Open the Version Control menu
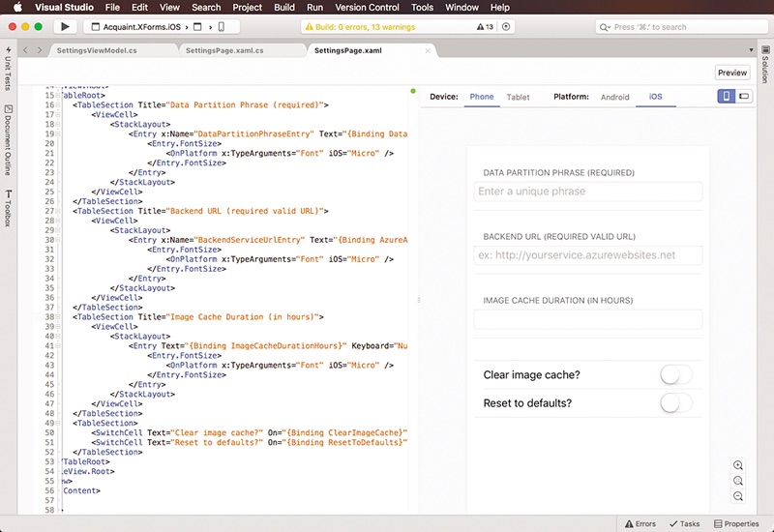The width and height of the screenshot is (774, 532). tap(366, 7)
